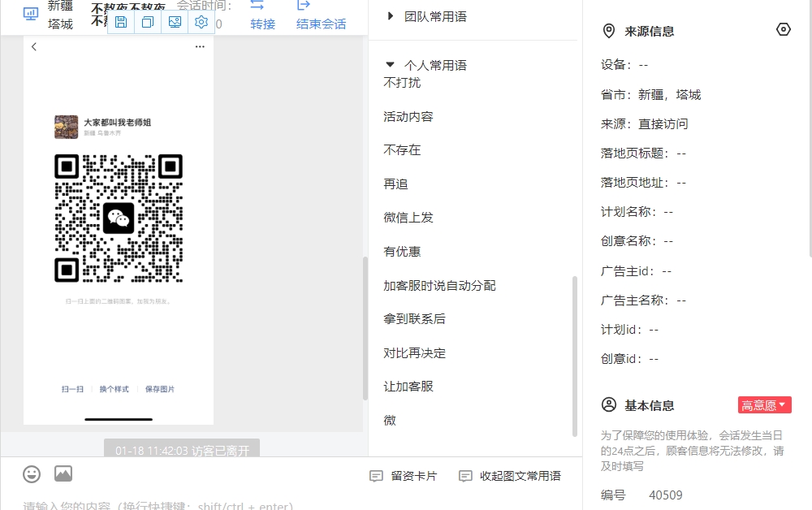
Task: Click the 留资卡片 button
Action: (404, 476)
